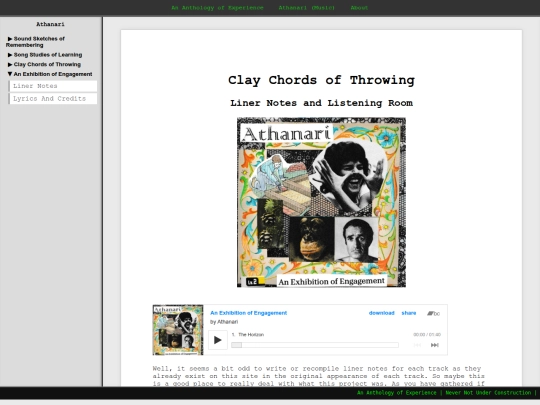
Task: Click the Clay Chords of Throwing page title
Action: tap(321, 80)
